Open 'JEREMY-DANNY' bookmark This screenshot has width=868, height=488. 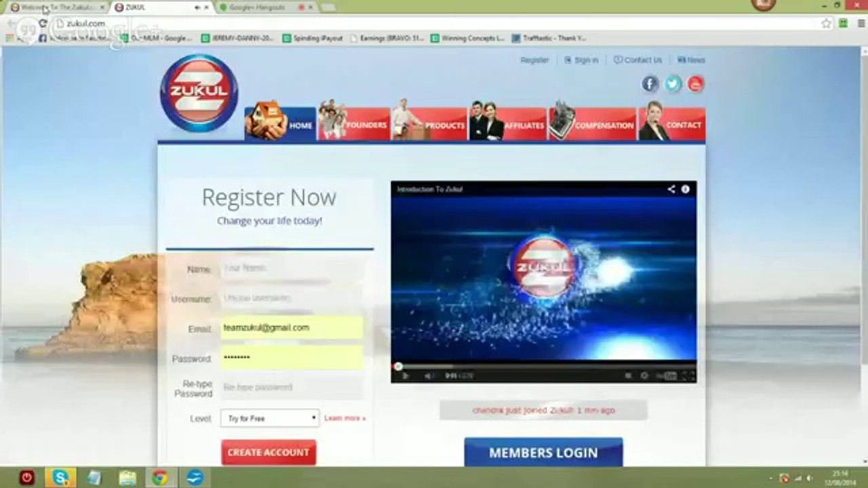(237, 39)
